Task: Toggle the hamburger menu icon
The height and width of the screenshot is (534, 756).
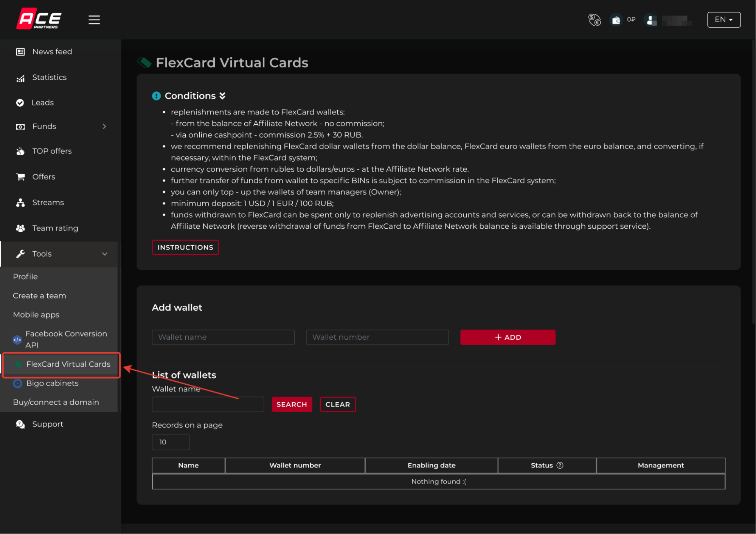Action: [x=94, y=20]
